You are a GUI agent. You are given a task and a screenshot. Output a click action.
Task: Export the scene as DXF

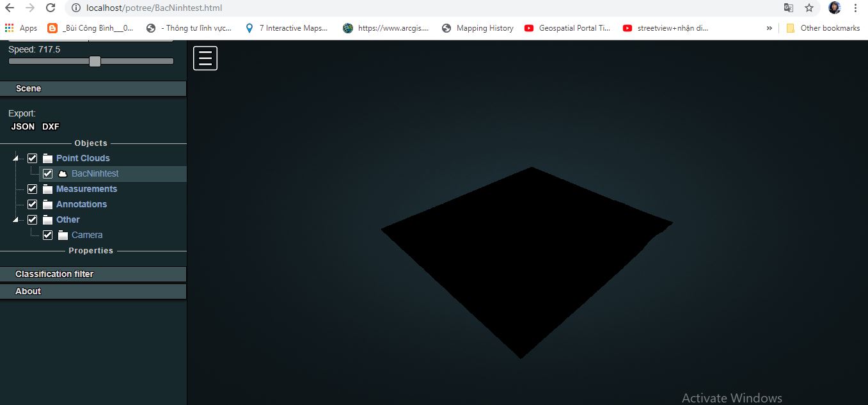50,126
